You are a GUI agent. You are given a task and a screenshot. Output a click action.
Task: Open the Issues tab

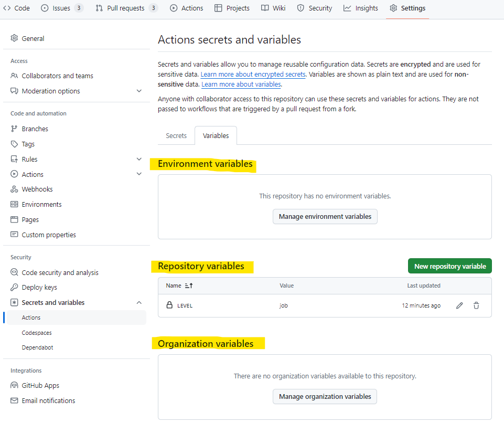point(62,8)
